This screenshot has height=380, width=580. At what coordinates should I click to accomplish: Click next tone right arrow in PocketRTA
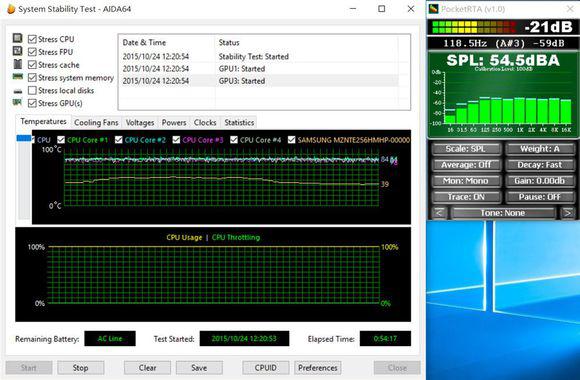(567, 213)
